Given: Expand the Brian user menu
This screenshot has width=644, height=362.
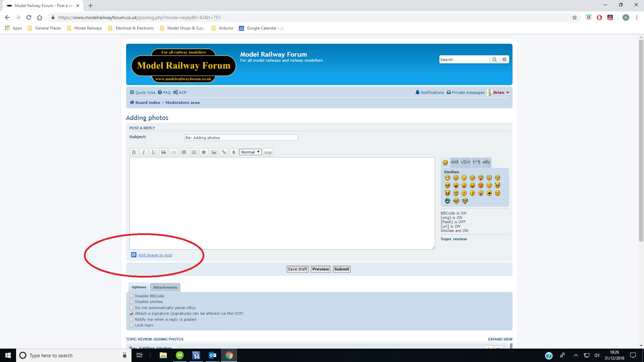Looking at the screenshot, I should pyautogui.click(x=501, y=93).
